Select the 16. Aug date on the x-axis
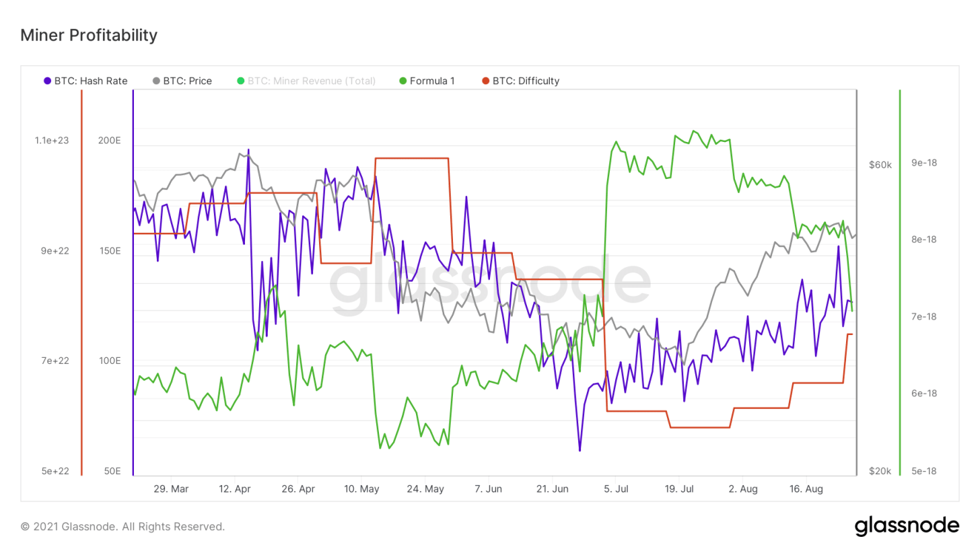The width and height of the screenshot is (980, 551). pos(806,488)
